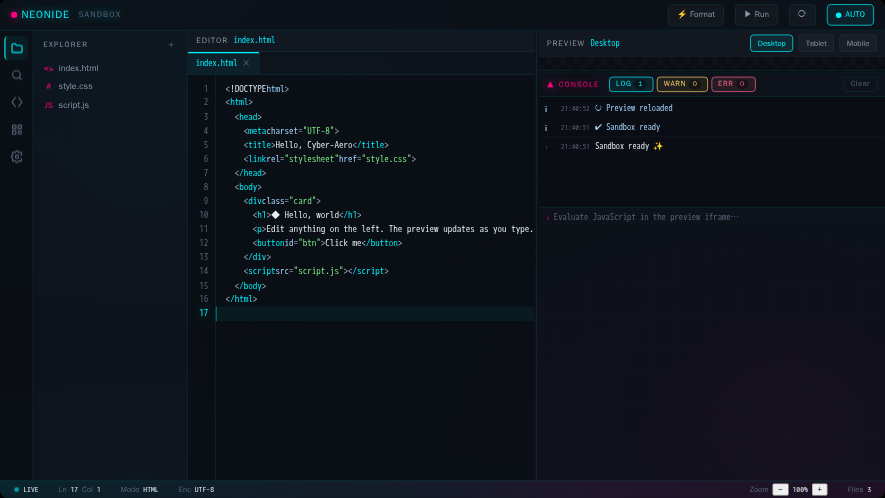Click line number 17 in editor gutter

click(204, 313)
